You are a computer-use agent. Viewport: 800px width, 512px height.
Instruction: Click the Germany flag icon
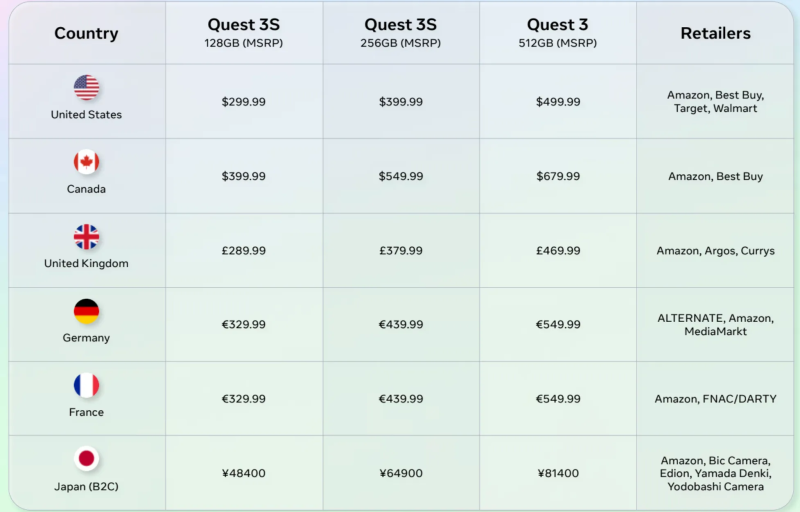tap(87, 311)
